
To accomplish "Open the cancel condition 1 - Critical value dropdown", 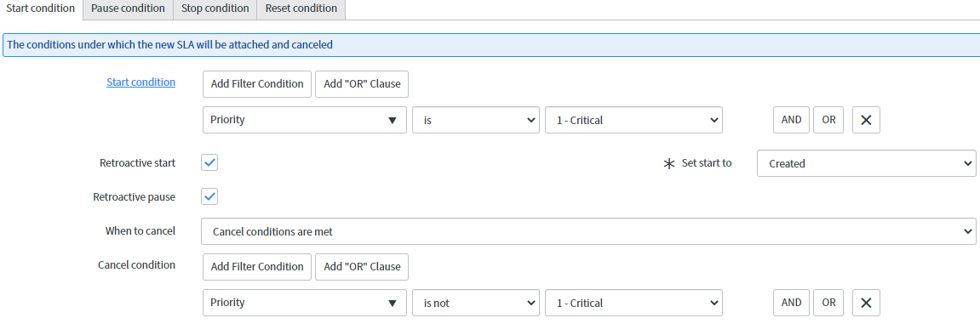I will (633, 303).
